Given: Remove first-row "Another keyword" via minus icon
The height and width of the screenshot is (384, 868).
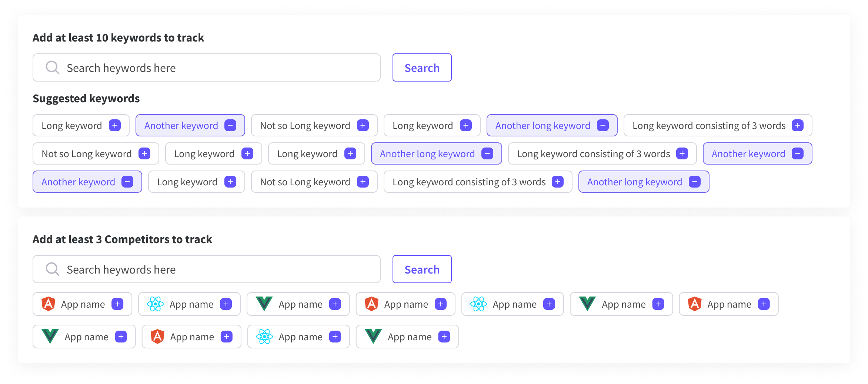Looking at the screenshot, I should 230,126.
